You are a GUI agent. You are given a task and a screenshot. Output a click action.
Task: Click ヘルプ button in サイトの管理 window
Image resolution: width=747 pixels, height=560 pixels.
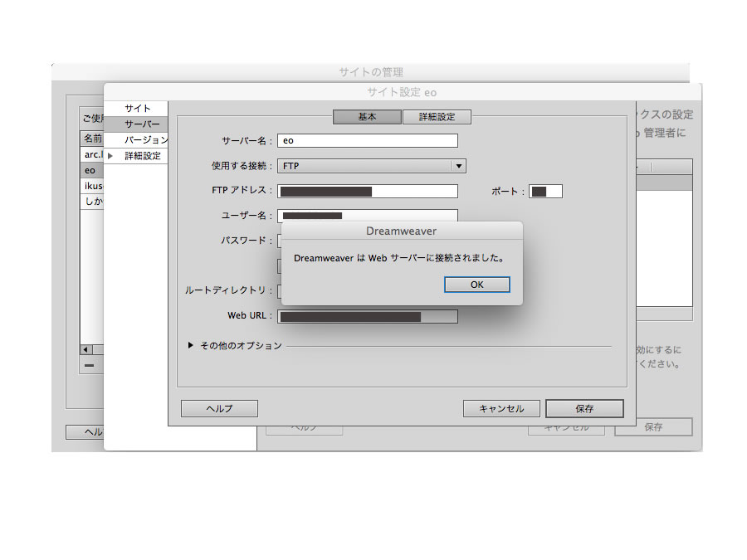coord(85,432)
